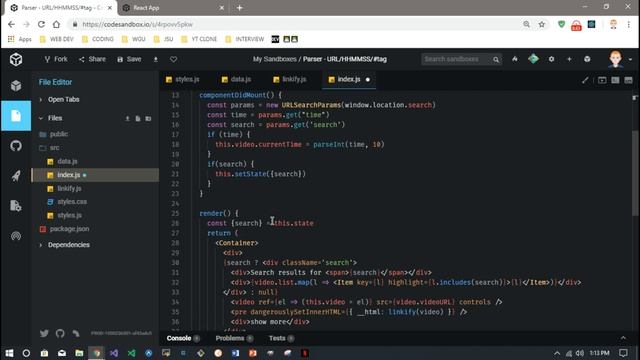Fork the sandbox
The height and width of the screenshot is (360, 640).
(x=56, y=59)
